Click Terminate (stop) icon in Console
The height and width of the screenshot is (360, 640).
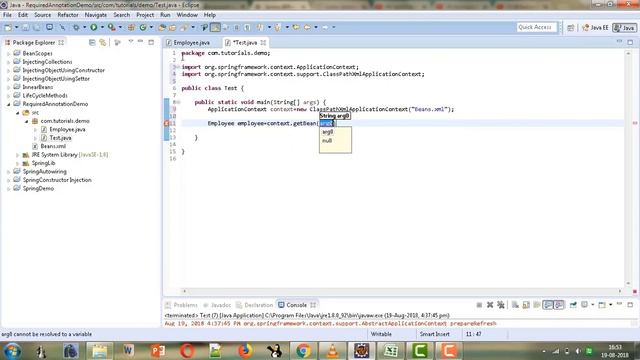(479, 305)
